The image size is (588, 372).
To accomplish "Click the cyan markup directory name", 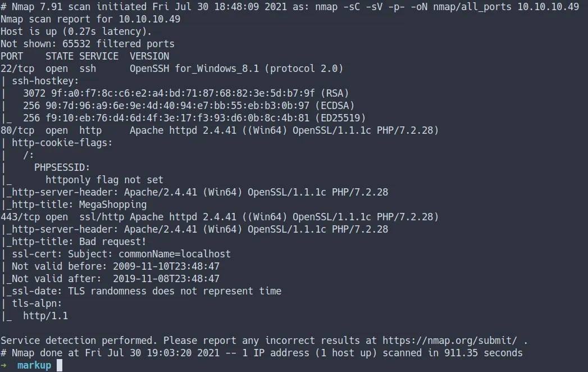I will 34,365.
